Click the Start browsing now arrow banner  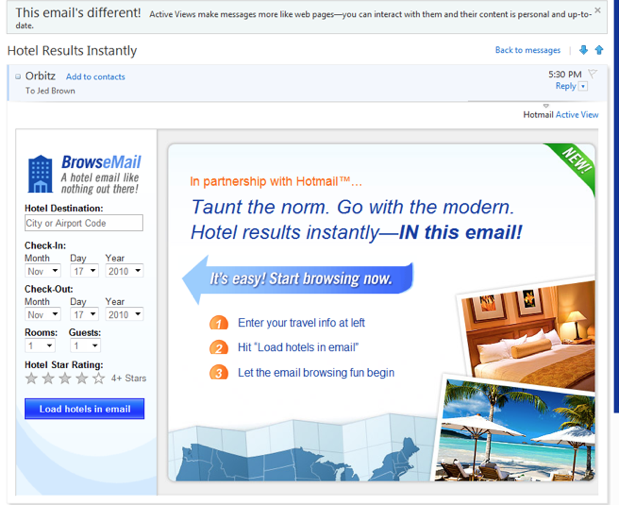coord(298,279)
